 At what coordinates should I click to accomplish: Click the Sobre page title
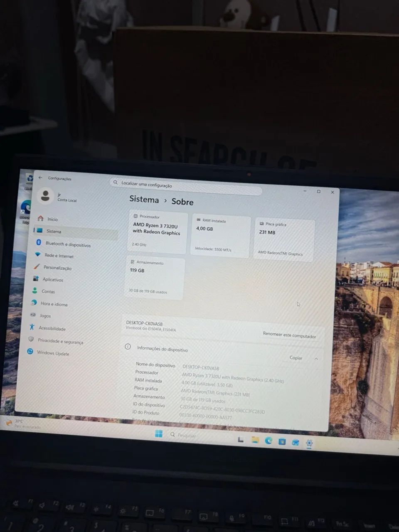click(x=182, y=202)
